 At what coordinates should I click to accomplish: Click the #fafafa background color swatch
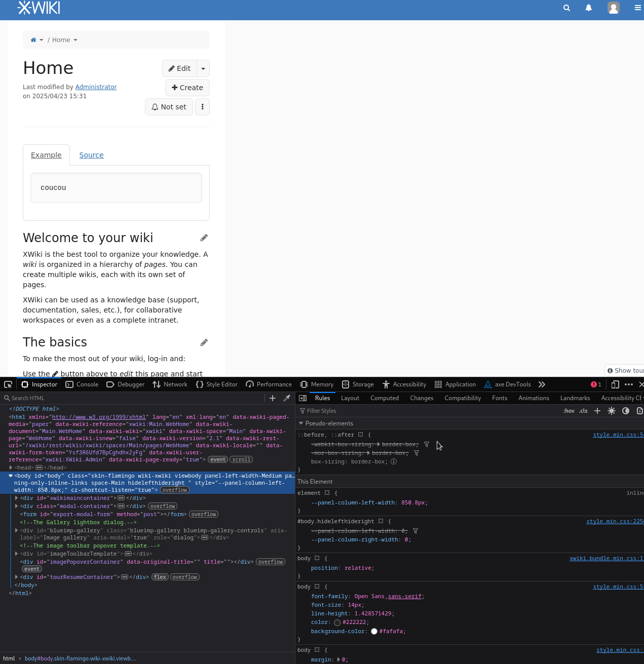pos(374,632)
